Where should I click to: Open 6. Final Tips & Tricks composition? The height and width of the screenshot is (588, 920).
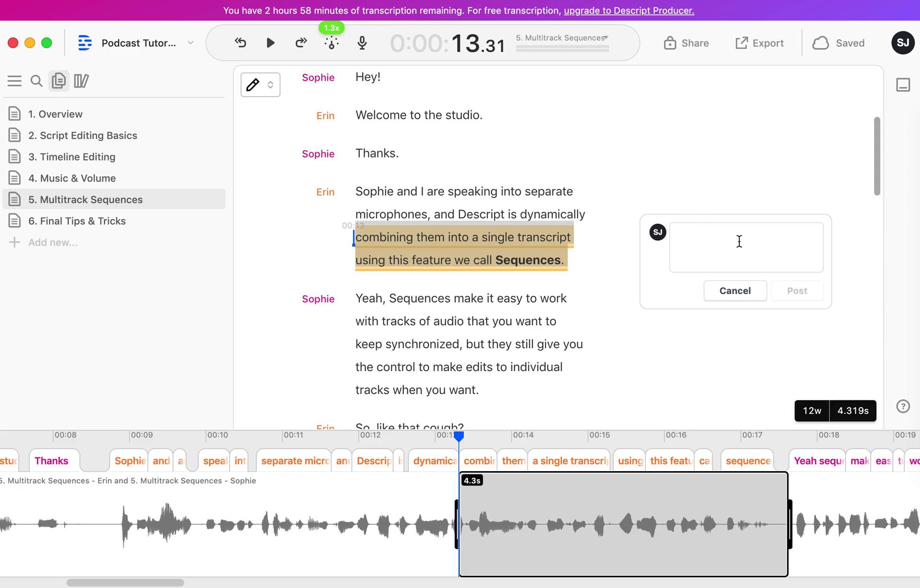coord(114,221)
